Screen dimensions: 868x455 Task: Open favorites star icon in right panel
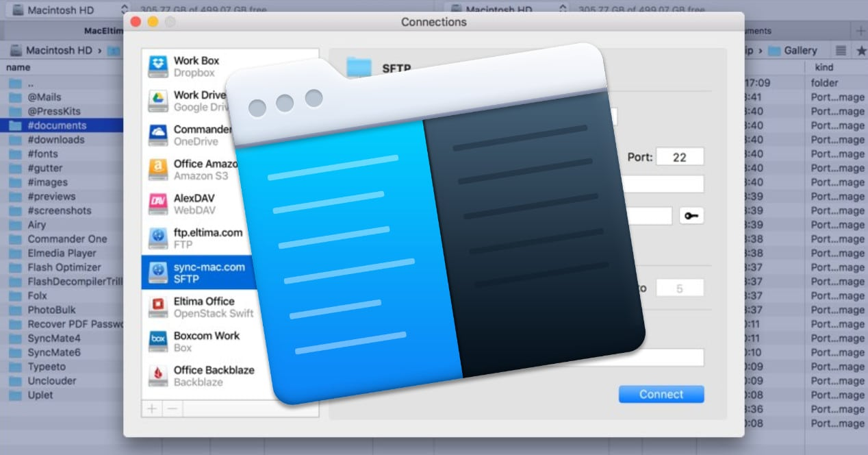click(x=860, y=51)
